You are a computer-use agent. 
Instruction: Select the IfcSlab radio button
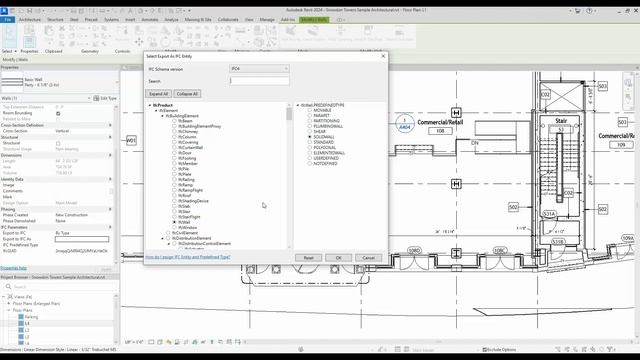coord(174,207)
